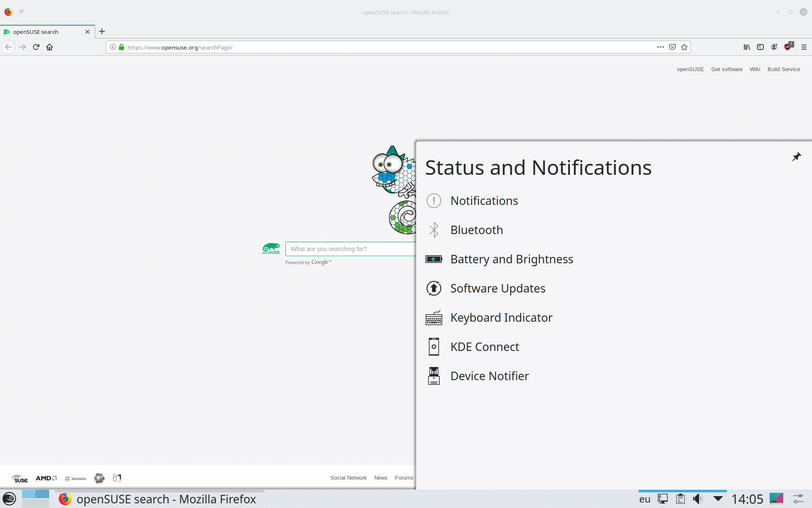This screenshot has height=508, width=812.
Task: Click the openSUSE logo beside search box
Action: (271, 248)
